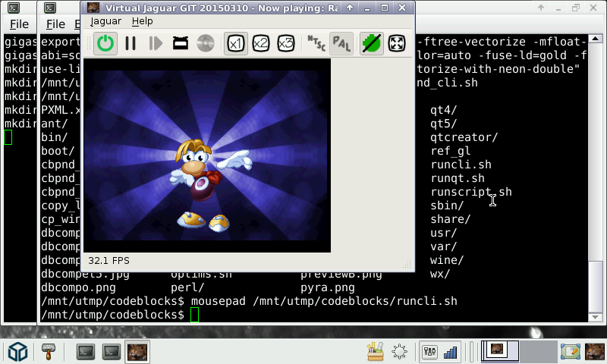
Task: Switch to Virtual Jaguar in taskbar
Action: click(x=137, y=351)
